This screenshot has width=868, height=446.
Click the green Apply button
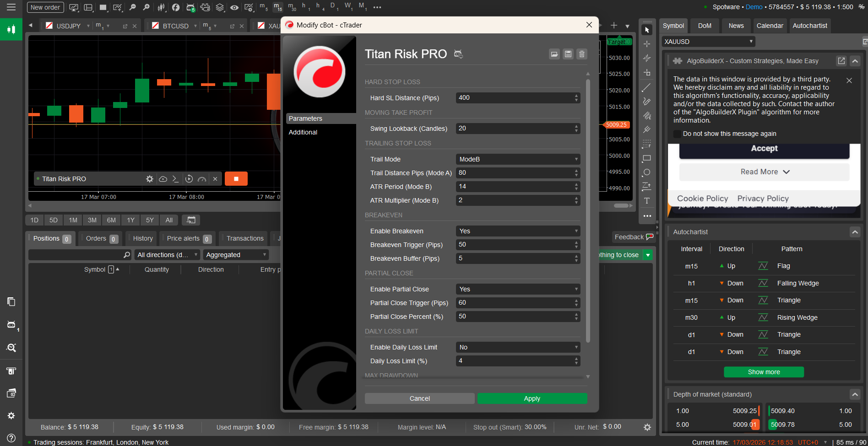[x=532, y=398]
